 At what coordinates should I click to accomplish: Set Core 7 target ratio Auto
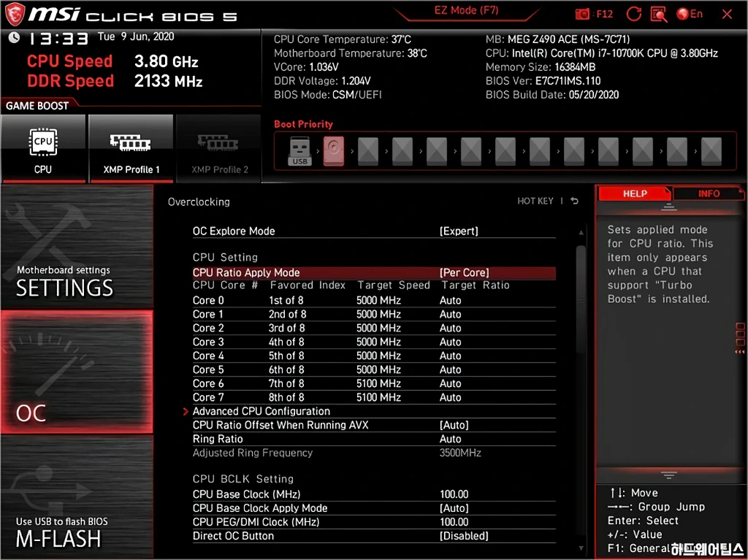pyautogui.click(x=450, y=397)
